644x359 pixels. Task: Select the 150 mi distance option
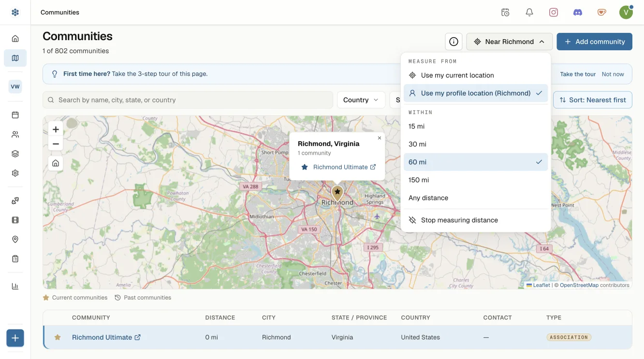pos(476,180)
